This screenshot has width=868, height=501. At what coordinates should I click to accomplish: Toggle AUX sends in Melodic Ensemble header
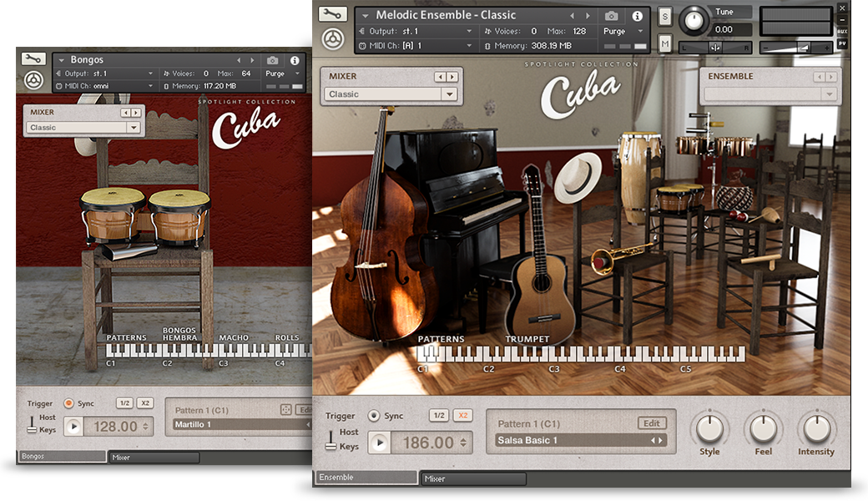[x=842, y=32]
